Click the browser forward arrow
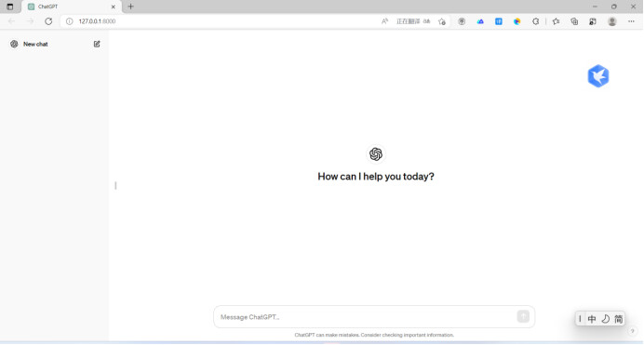The height and width of the screenshot is (345, 644). coord(30,21)
